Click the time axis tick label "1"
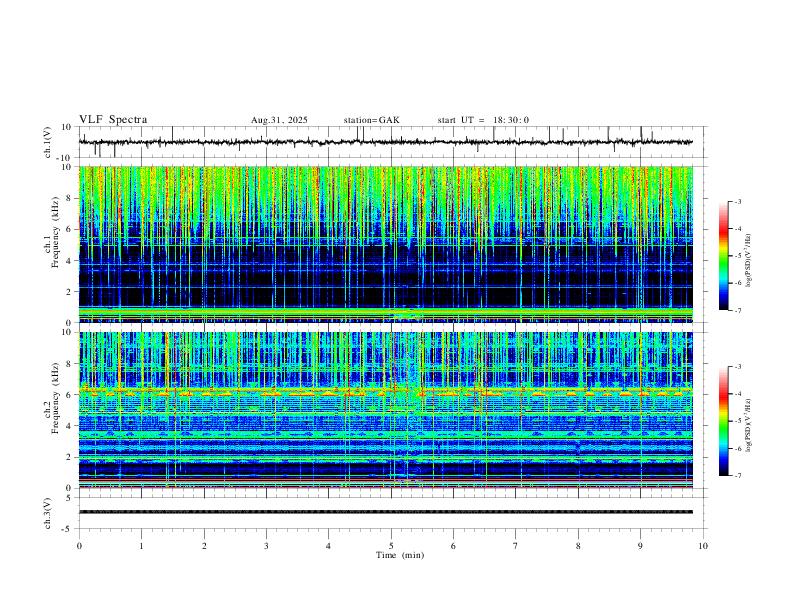The height and width of the screenshot is (612, 792). pos(141,546)
